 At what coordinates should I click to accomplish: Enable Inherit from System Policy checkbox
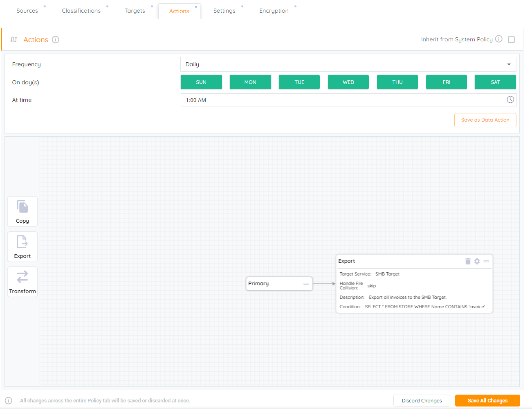[511, 40]
